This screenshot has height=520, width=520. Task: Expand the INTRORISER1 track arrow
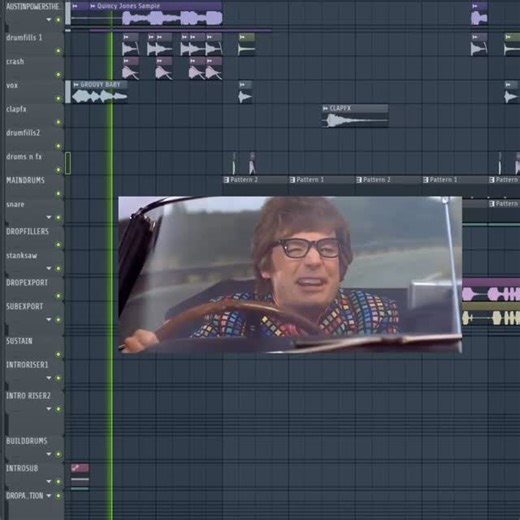pyautogui.click(x=49, y=378)
